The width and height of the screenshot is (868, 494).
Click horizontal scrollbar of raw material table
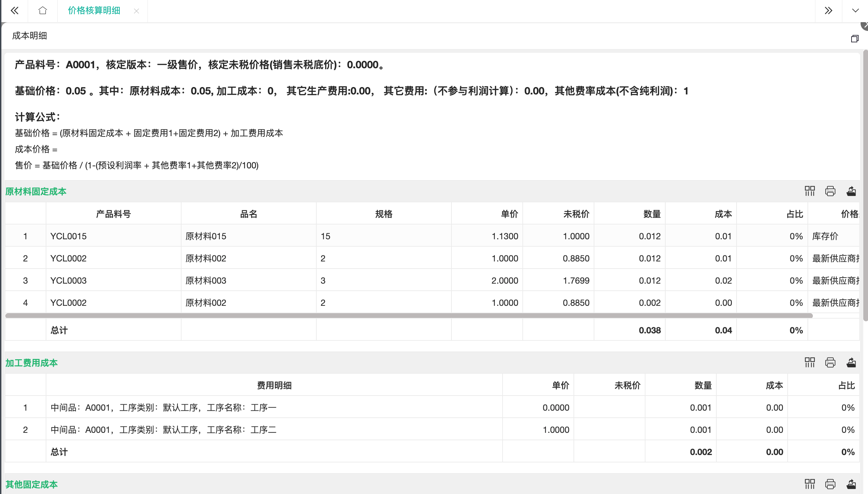coord(407,316)
